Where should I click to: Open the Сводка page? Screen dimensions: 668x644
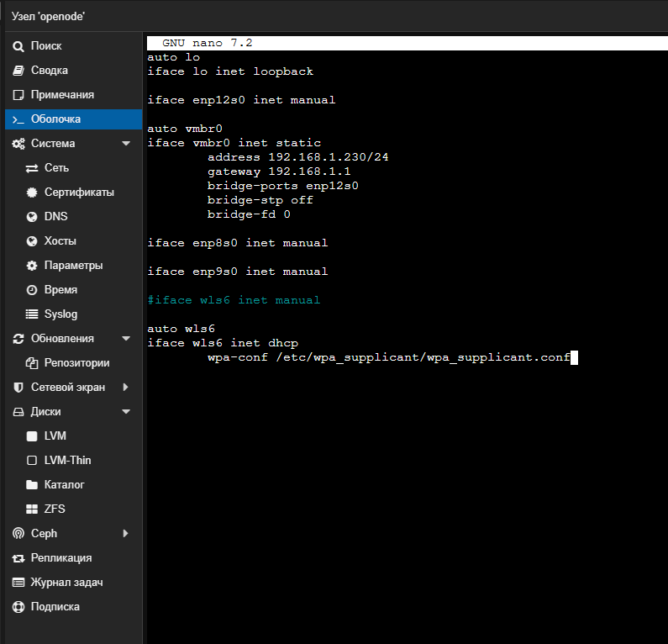click(50, 71)
